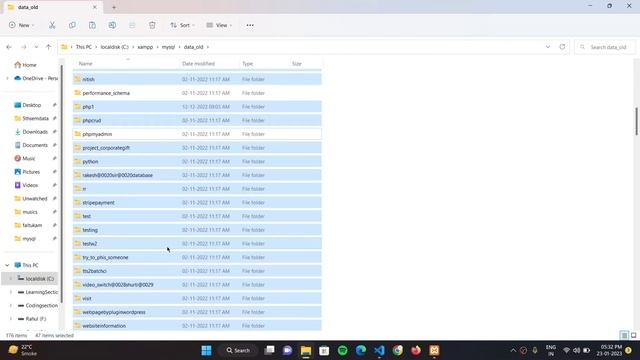Refresh the data_old folder view

(562, 47)
